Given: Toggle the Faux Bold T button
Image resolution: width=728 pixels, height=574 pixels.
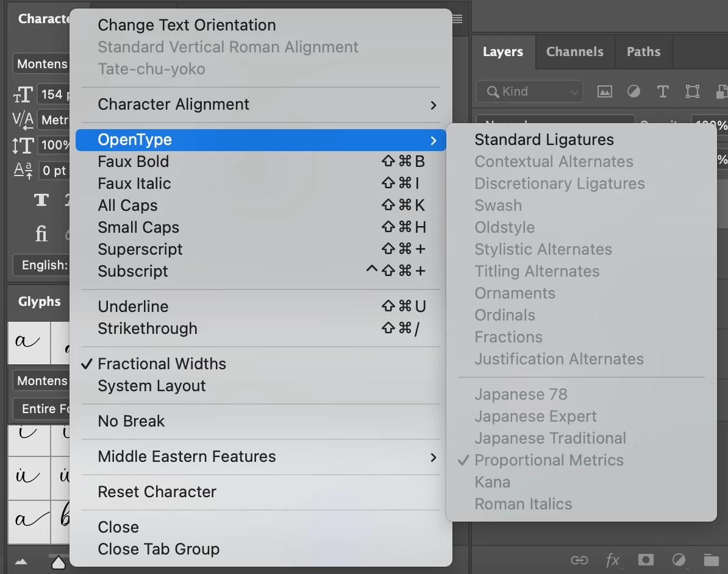Looking at the screenshot, I should pyautogui.click(x=41, y=200).
